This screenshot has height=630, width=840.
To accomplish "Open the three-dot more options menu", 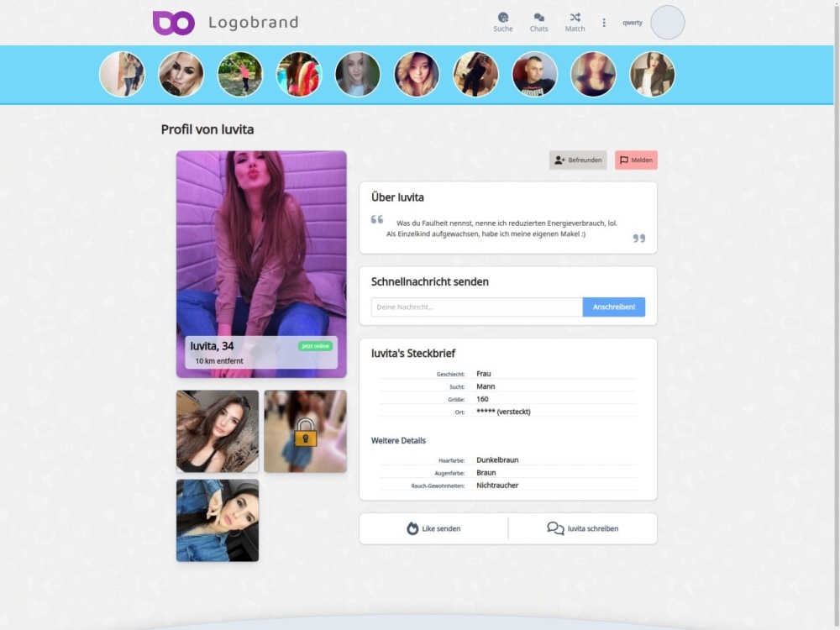I will click(x=604, y=23).
